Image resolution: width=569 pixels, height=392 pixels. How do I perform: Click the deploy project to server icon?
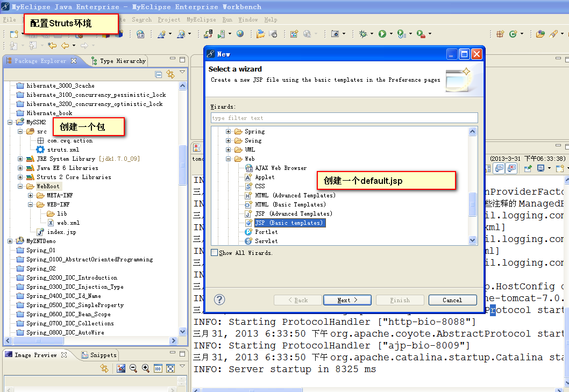[x=208, y=34]
